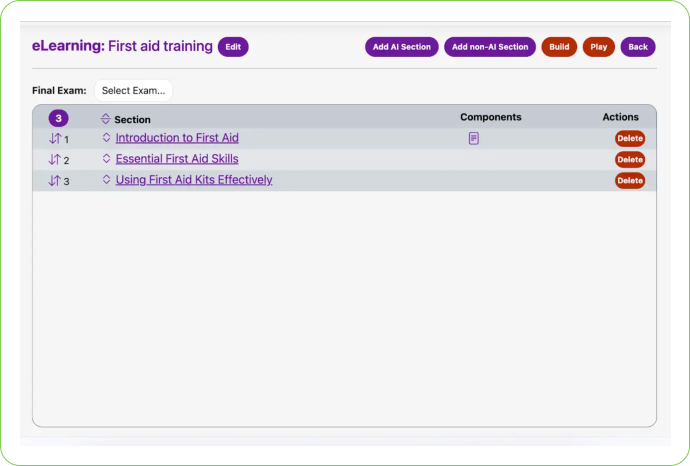Click the Add AI Section button

[401, 47]
